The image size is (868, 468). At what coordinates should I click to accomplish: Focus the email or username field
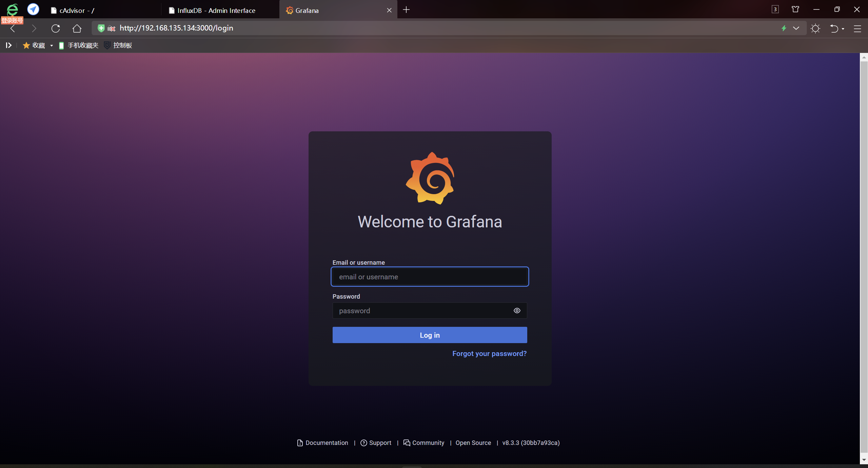[430, 277]
